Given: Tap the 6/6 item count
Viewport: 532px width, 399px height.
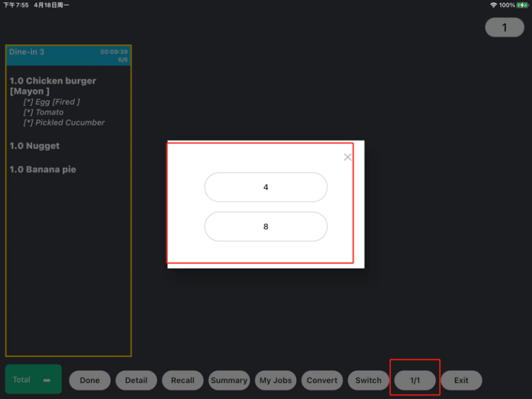Looking at the screenshot, I should (123, 60).
